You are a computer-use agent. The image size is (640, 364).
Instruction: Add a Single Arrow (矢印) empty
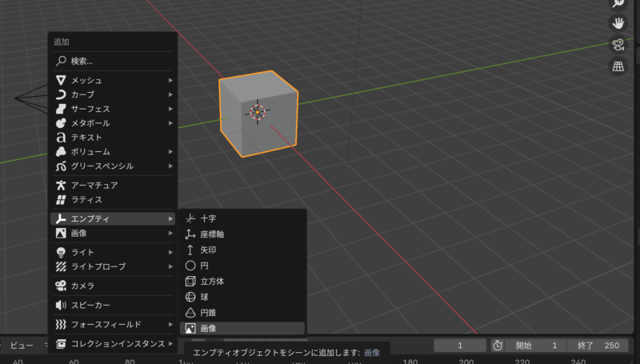click(242, 250)
